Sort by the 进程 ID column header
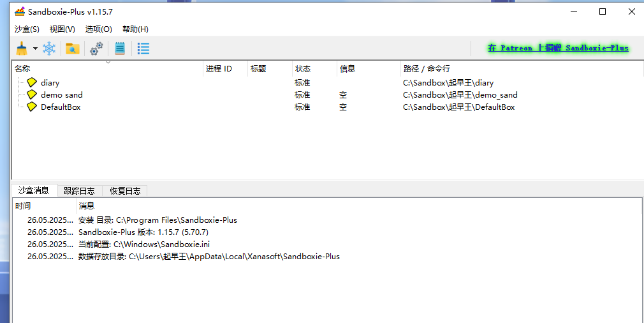 (x=226, y=69)
